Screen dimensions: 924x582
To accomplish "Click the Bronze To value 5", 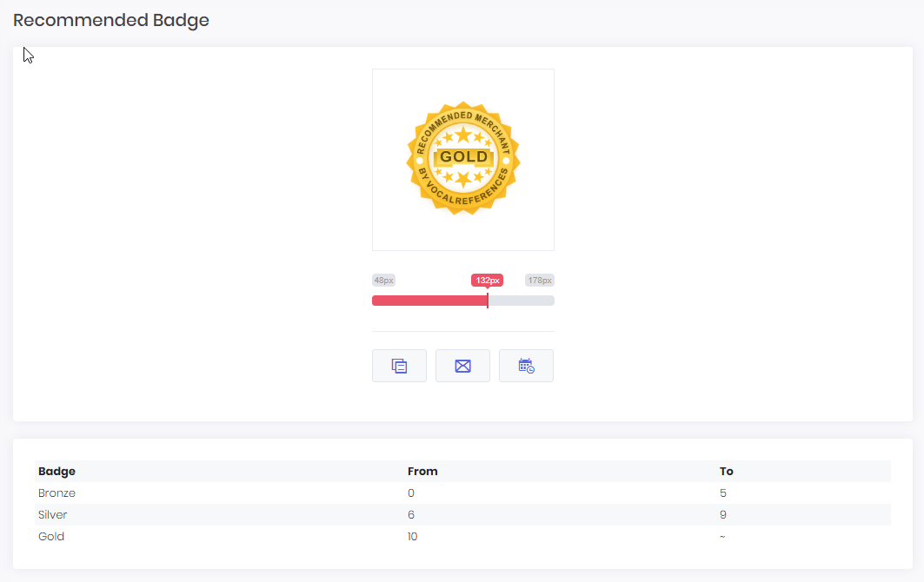I will (x=723, y=493).
